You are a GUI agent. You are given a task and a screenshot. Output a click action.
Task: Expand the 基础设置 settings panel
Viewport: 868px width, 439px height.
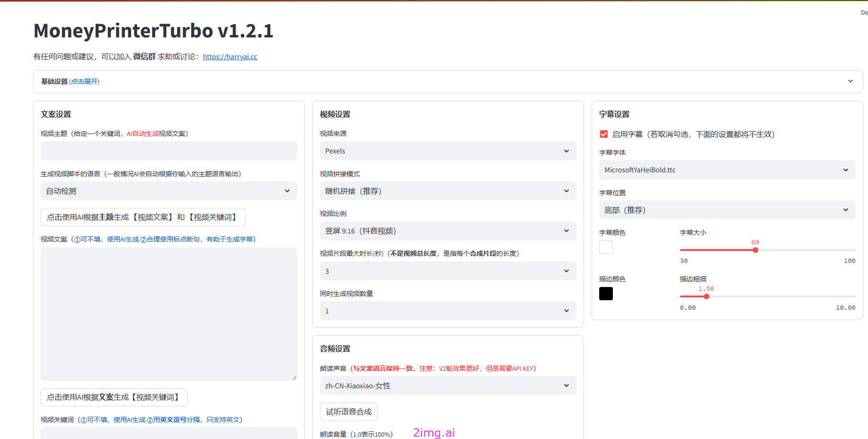448,81
